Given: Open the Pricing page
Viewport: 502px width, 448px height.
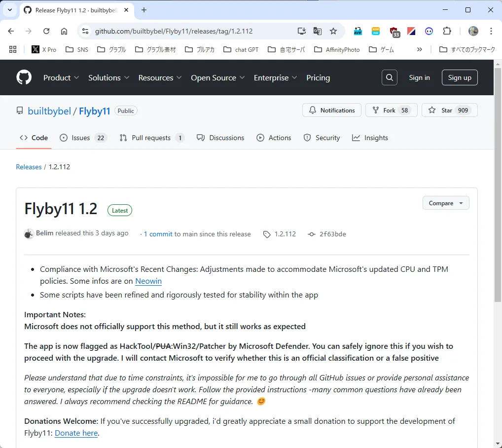Looking at the screenshot, I should click(318, 77).
